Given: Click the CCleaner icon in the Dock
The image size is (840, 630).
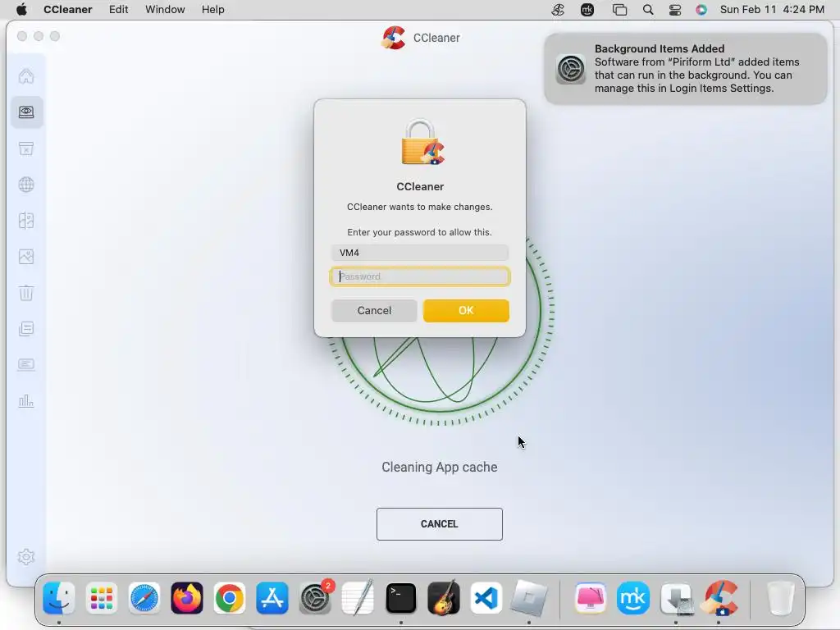Looking at the screenshot, I should (x=719, y=598).
